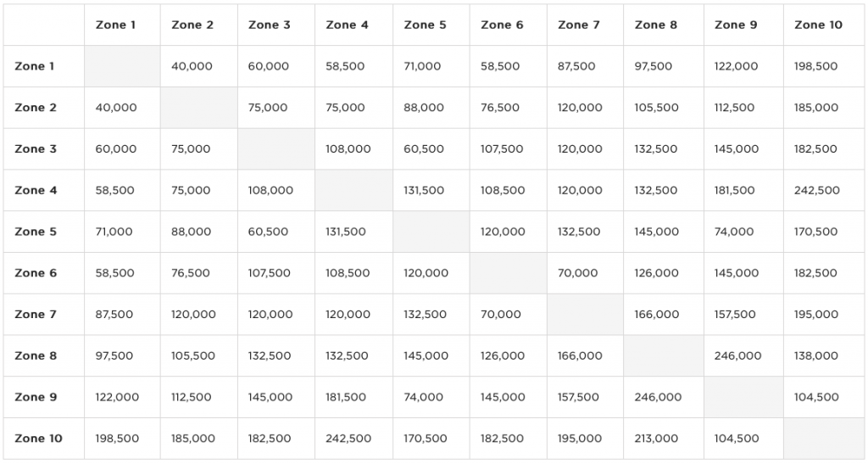Click the Zone 1 column header
This screenshot has width=868, height=464.
[116, 25]
